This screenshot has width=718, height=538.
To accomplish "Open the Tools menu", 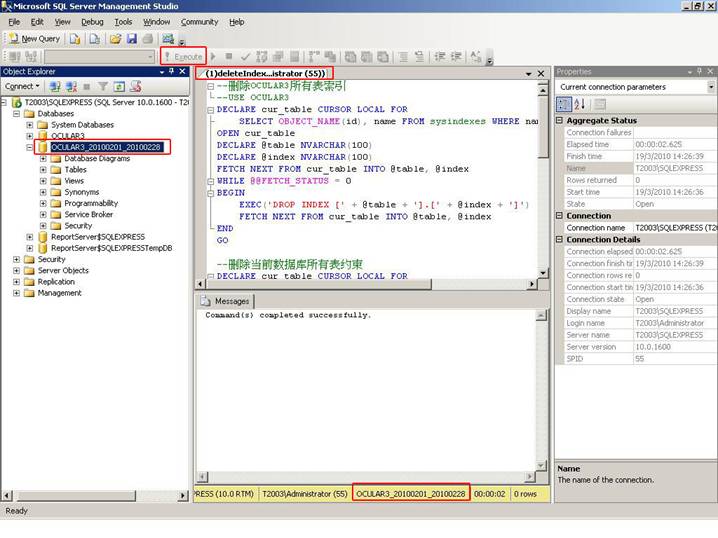I will coord(123,22).
